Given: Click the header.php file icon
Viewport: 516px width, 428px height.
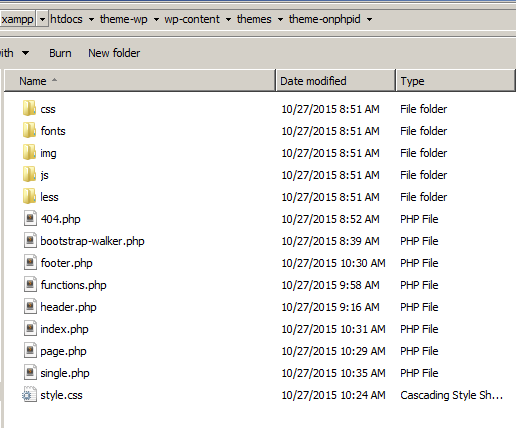Looking at the screenshot, I should pyautogui.click(x=30, y=307).
